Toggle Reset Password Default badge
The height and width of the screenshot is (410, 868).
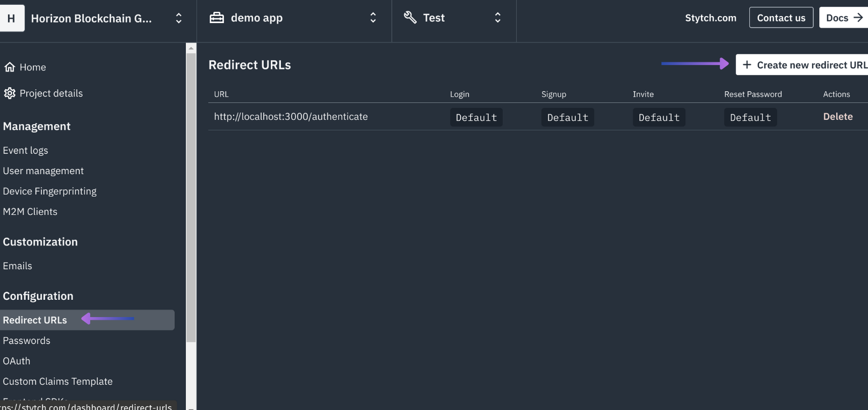pos(750,118)
